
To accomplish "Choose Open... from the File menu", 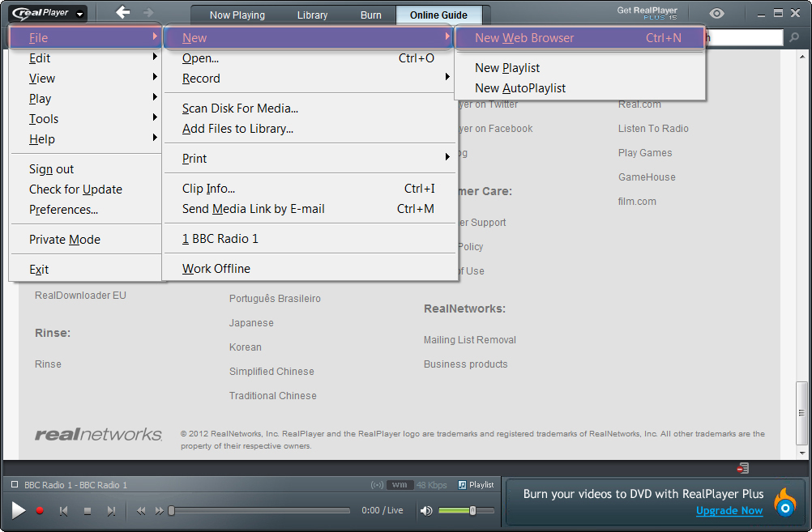I will pos(310,58).
